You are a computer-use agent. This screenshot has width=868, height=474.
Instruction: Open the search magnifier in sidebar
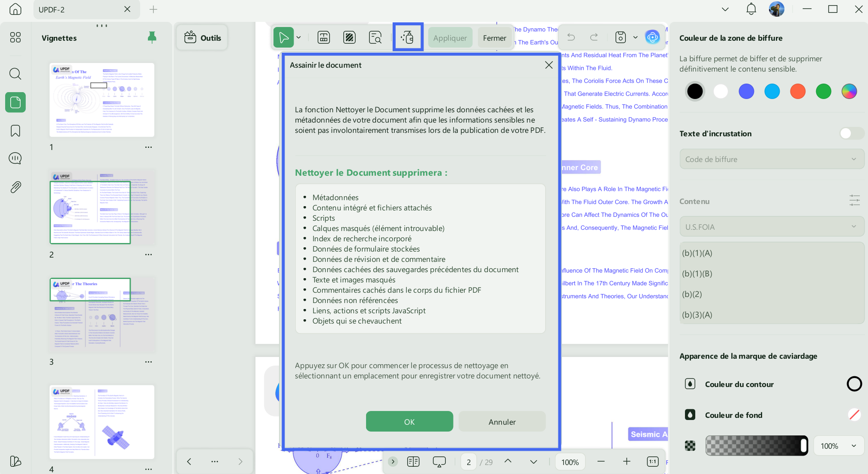(x=15, y=74)
